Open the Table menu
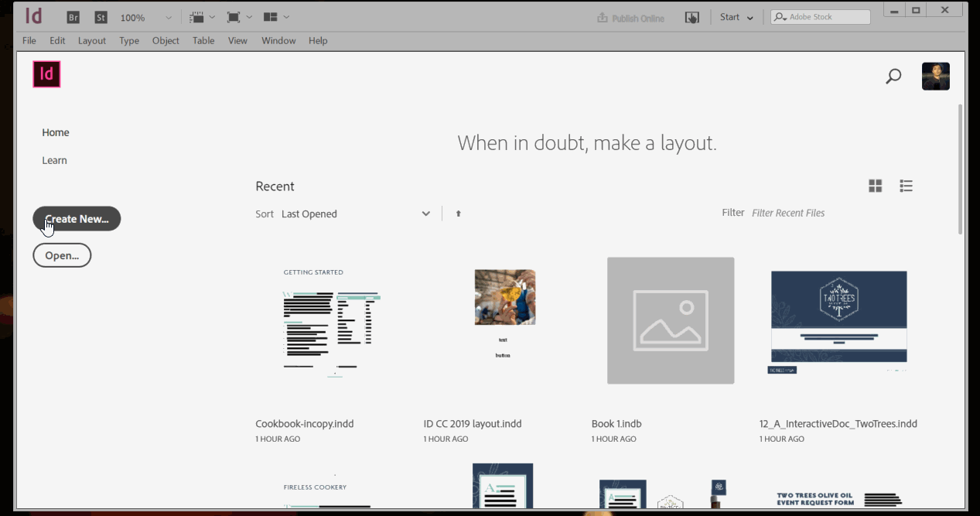Image resolution: width=980 pixels, height=516 pixels. pos(203,40)
